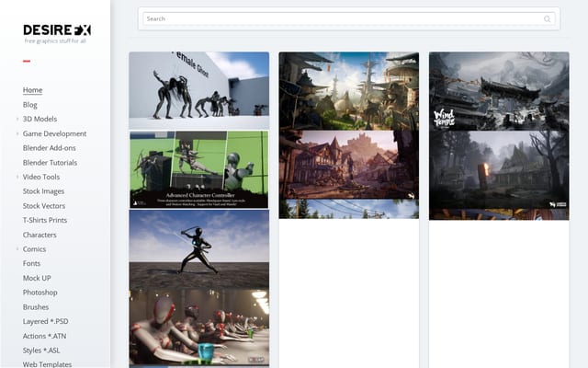Open the Wind Temple thumbnail
This screenshot has width=588, height=368.
pyautogui.click(x=499, y=91)
